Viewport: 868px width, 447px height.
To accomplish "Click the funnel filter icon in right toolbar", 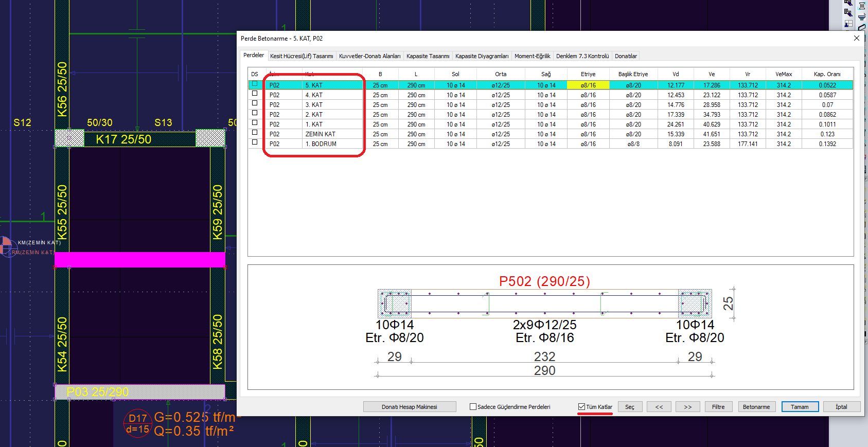I will [x=862, y=17].
